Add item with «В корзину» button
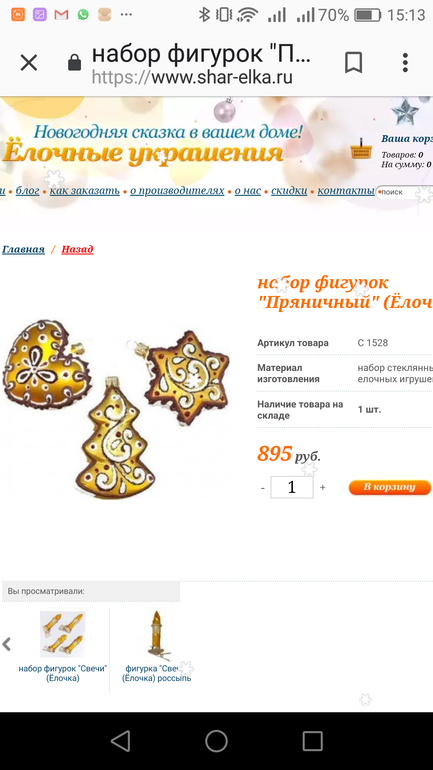The image size is (433, 770). 390,487
